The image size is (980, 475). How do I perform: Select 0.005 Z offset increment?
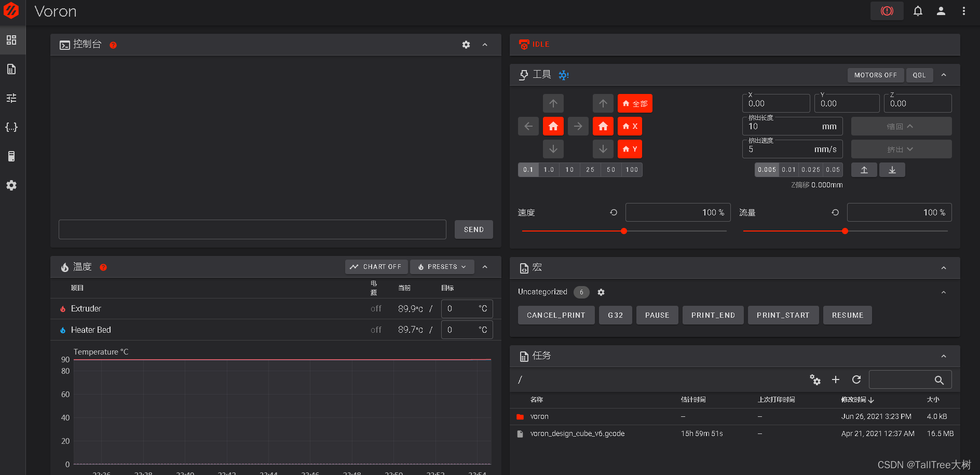point(767,170)
